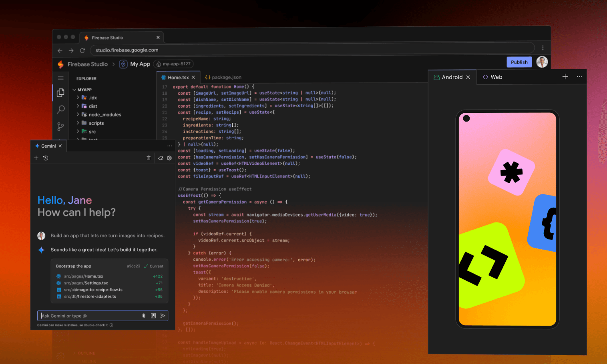Expand the .idx folder
Viewport: 607px width, 364px height.
pyautogui.click(x=78, y=98)
